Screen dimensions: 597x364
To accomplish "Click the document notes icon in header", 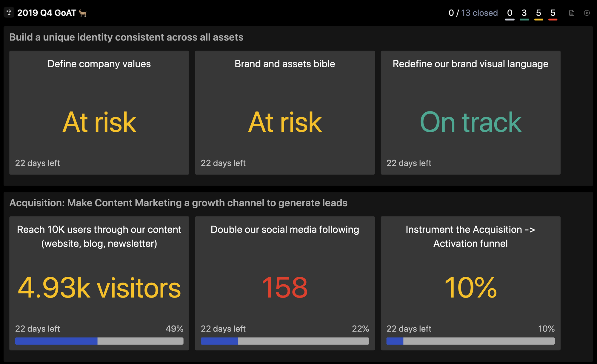I will [x=572, y=13].
